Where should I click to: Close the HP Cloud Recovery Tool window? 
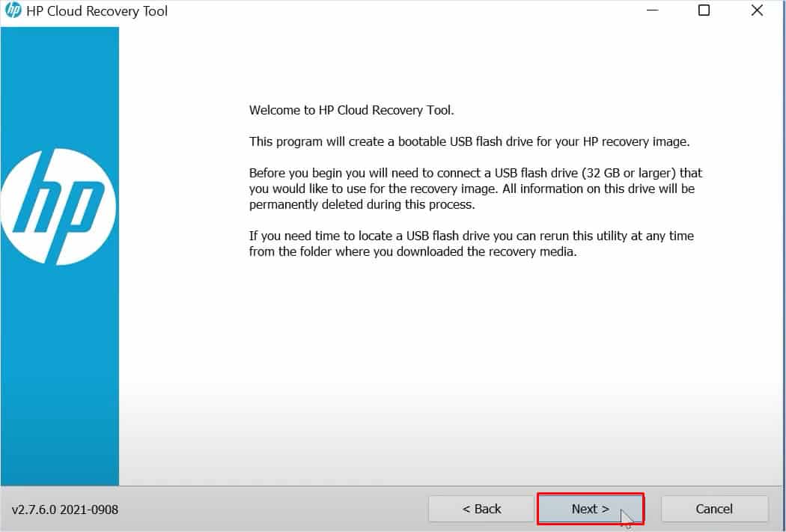point(757,10)
